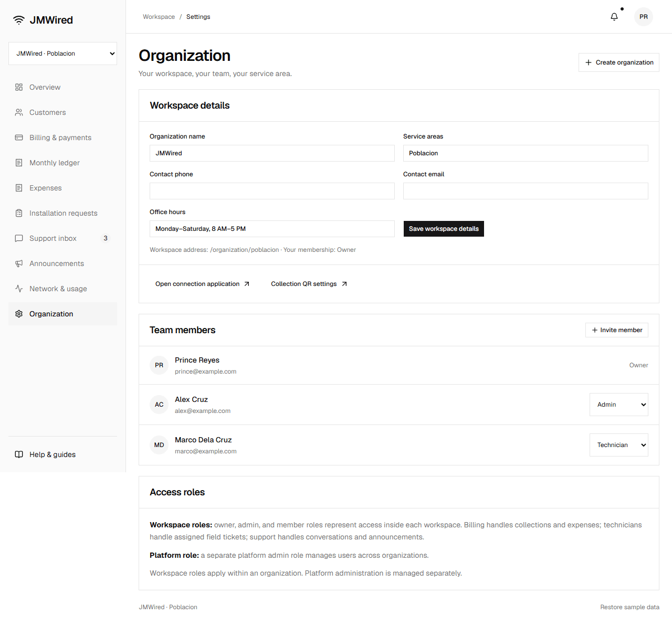Click the arrow icon beside Collection QR settings
Screen dimensions: 672x626
coord(344,284)
